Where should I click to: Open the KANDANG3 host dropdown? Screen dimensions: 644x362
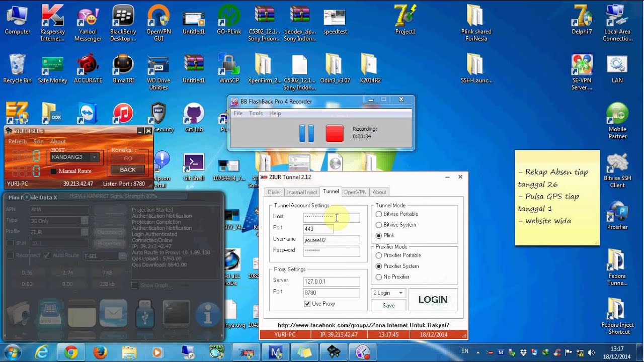(x=94, y=157)
